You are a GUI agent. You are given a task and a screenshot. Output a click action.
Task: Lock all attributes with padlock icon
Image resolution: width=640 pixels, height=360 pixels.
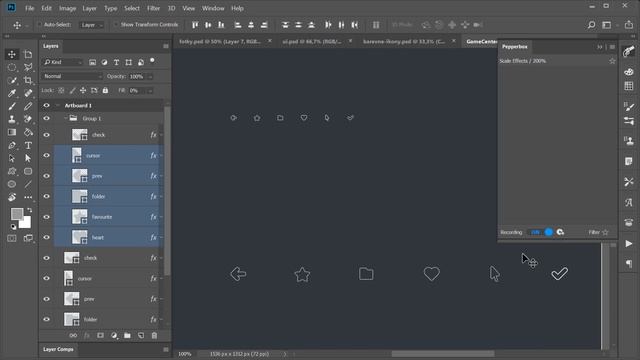(x=105, y=90)
